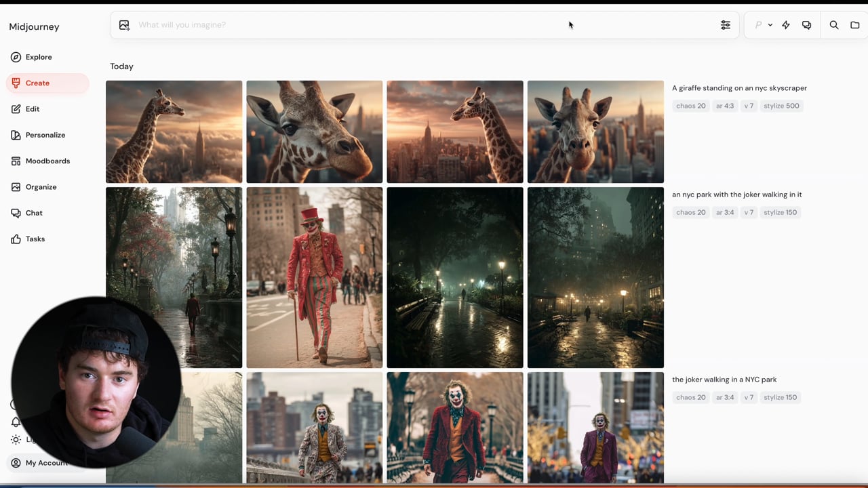The height and width of the screenshot is (488, 868).
Task: Click the giraffe prompt text link
Action: pos(739,88)
